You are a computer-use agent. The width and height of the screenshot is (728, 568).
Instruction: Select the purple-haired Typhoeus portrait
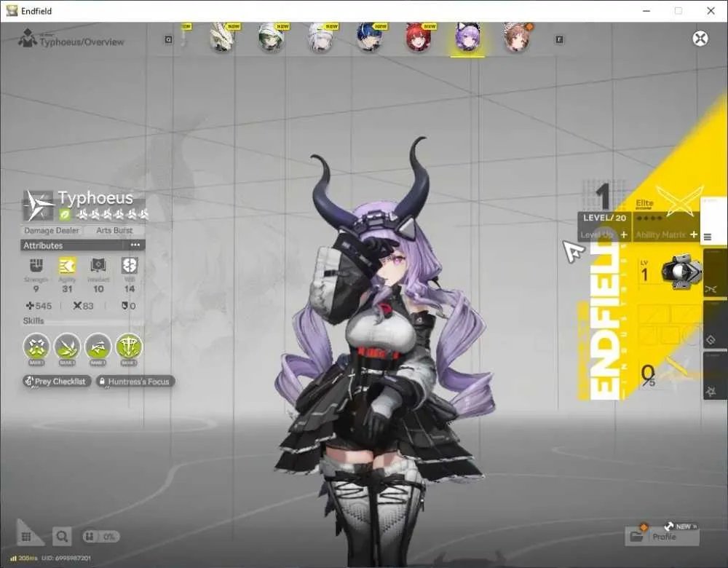coord(467,38)
